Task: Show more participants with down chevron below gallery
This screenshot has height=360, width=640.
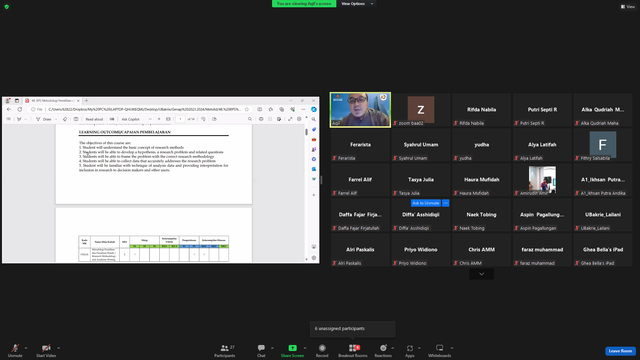Action: point(481,274)
